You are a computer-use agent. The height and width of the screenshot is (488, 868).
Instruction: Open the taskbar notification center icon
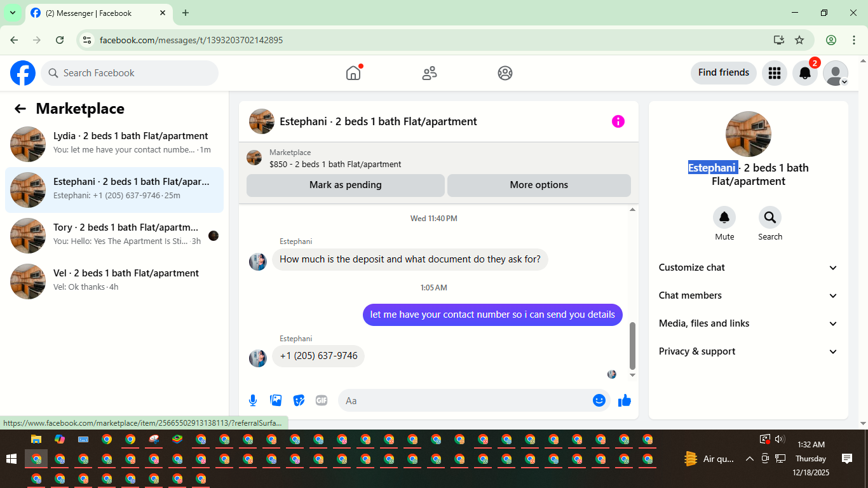click(x=846, y=458)
